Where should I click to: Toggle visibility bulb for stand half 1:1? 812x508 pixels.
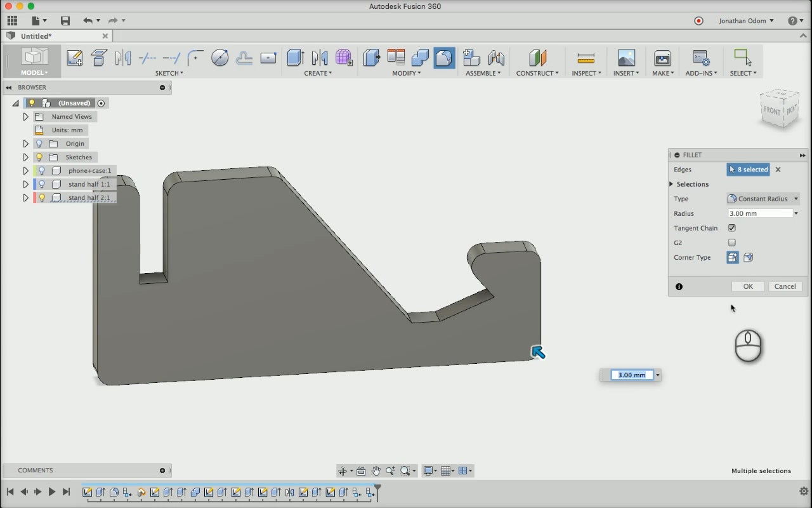[42, 184]
